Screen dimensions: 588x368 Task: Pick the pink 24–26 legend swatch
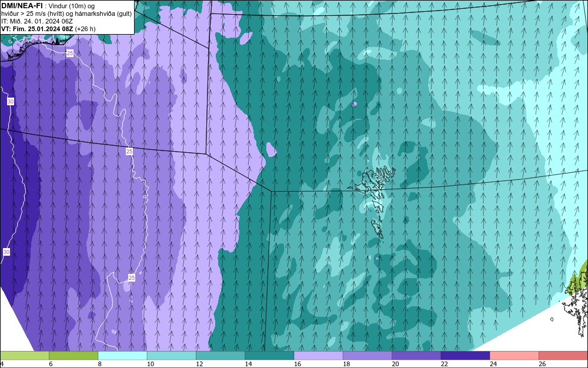[x=514, y=355]
